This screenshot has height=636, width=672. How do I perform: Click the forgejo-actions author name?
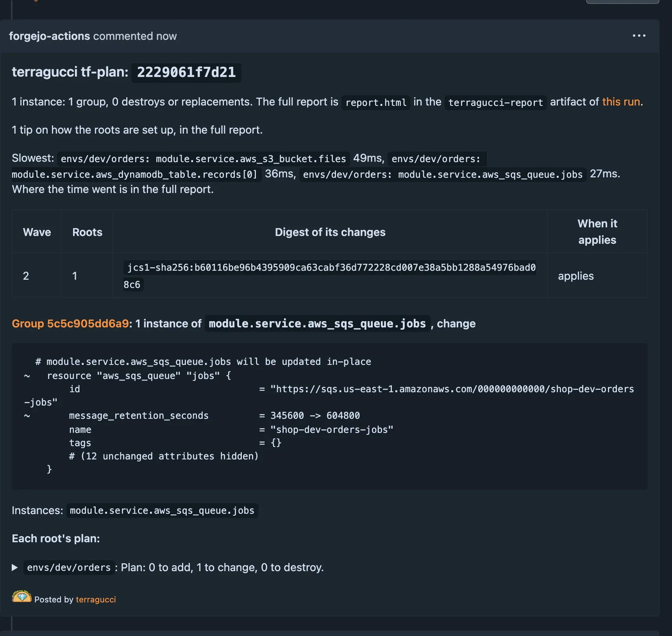click(x=50, y=36)
